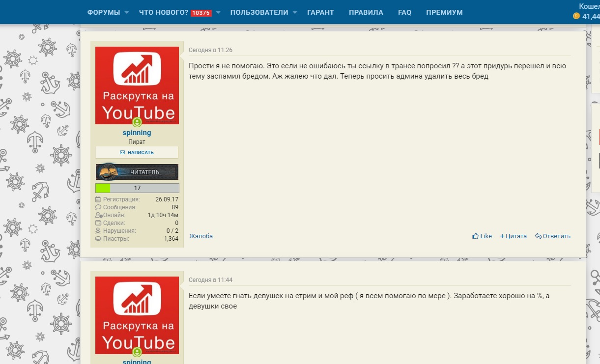The height and width of the screenshot is (364, 600).
Task: Open the ПОЛЬЗОВАТЕЛИ menu
Action: click(x=259, y=12)
